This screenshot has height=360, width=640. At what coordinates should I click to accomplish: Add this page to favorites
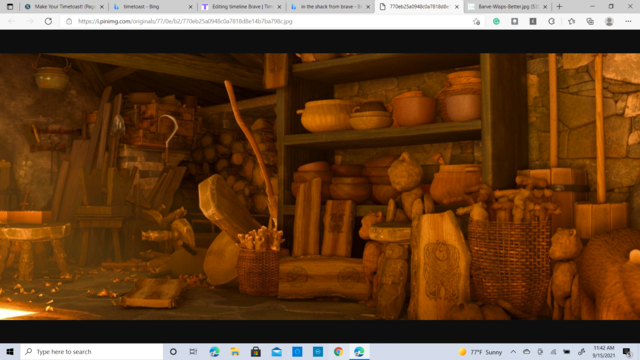(x=476, y=22)
